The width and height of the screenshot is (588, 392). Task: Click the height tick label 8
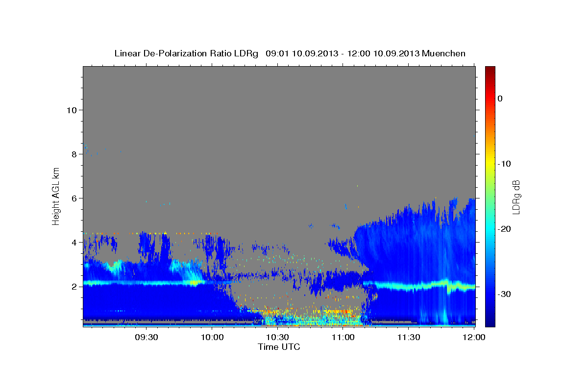point(74,154)
